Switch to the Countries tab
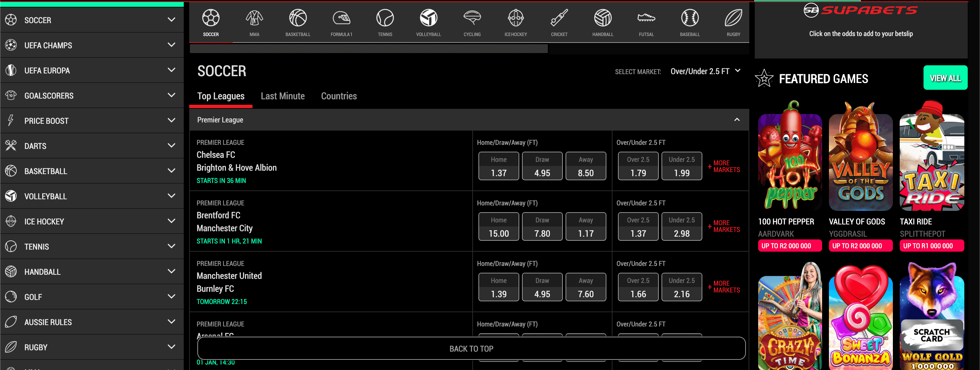This screenshot has height=370, width=980. (339, 96)
